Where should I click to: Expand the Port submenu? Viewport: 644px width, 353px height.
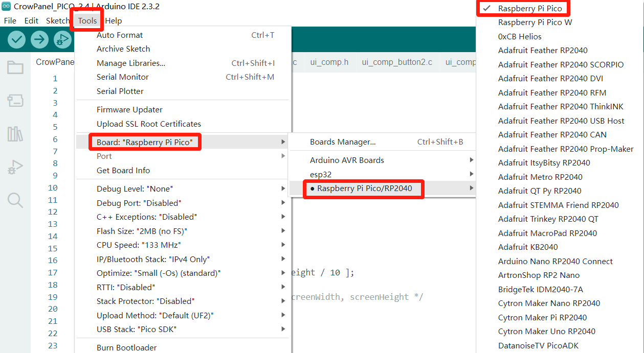(184, 156)
